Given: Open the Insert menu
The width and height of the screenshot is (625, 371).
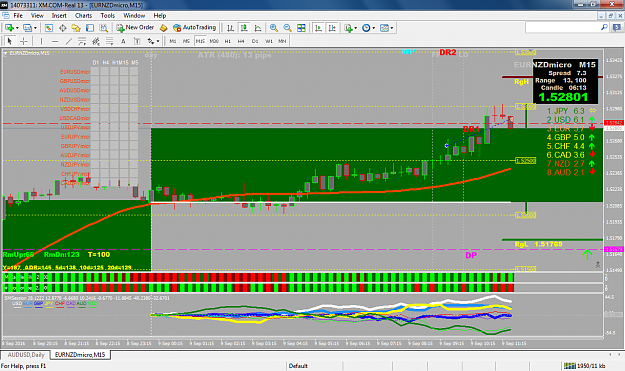Looking at the screenshot, I should [x=59, y=16].
